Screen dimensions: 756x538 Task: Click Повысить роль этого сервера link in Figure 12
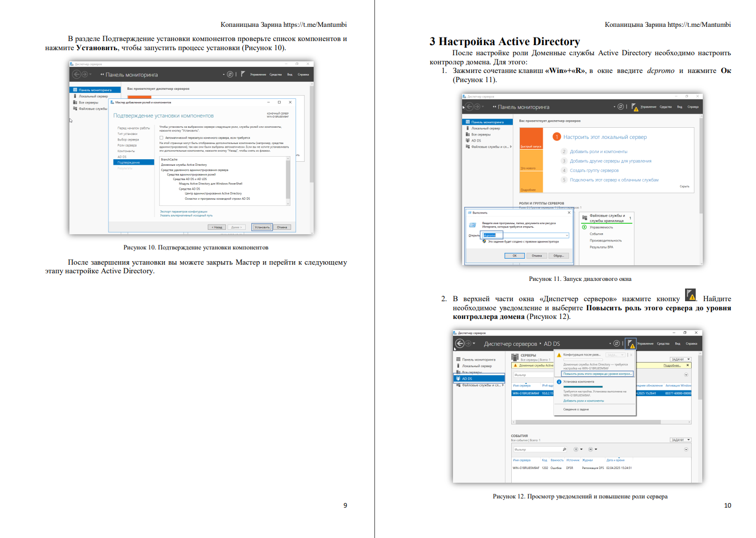[x=597, y=374]
